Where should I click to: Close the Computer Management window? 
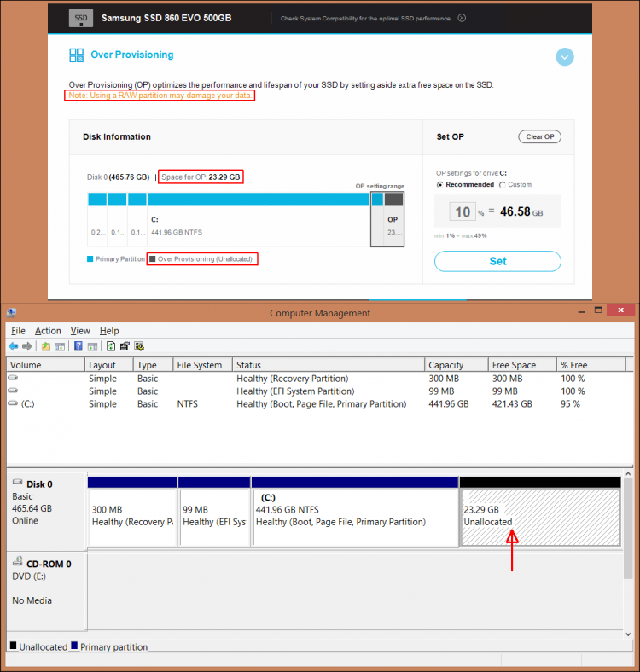(x=620, y=310)
